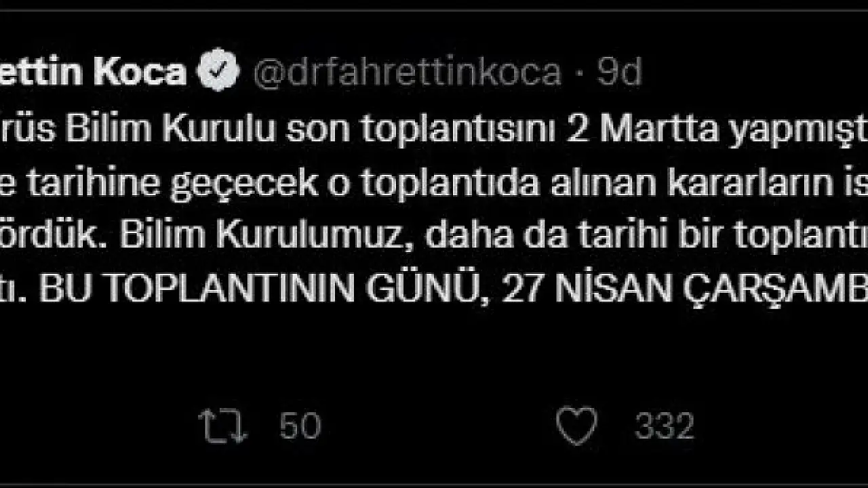Open the @drfahrettinkoca profile handle
This screenshot has width=868, height=488.
coord(407,73)
